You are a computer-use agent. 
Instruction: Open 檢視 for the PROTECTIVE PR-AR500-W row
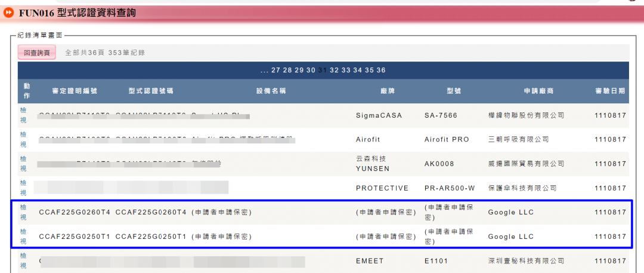click(23, 188)
